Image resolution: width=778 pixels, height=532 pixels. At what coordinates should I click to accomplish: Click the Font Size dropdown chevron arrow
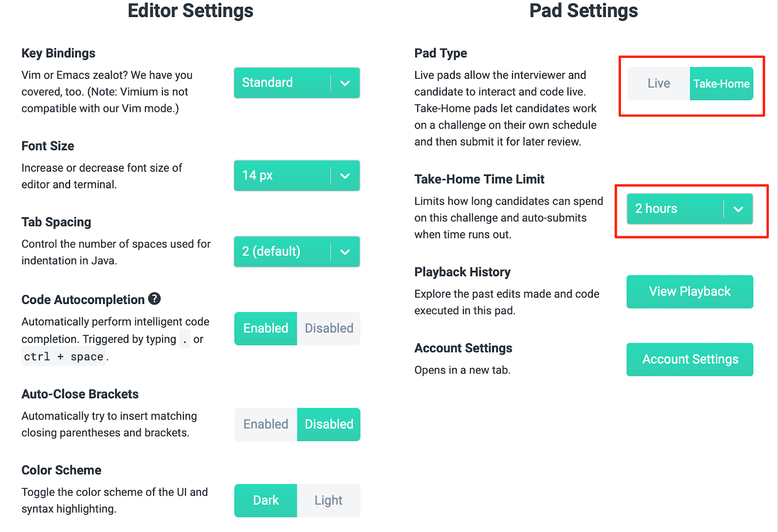click(345, 176)
